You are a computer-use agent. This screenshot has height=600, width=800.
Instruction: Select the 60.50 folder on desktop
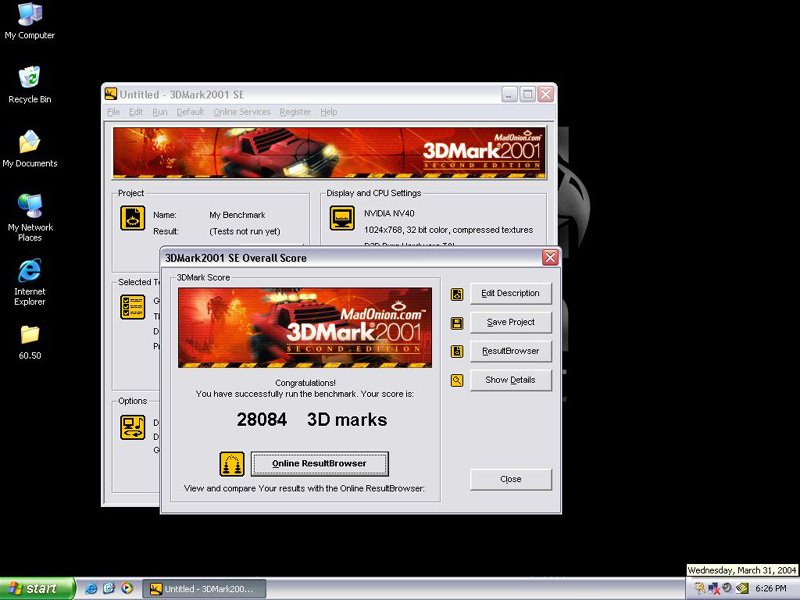(30, 342)
